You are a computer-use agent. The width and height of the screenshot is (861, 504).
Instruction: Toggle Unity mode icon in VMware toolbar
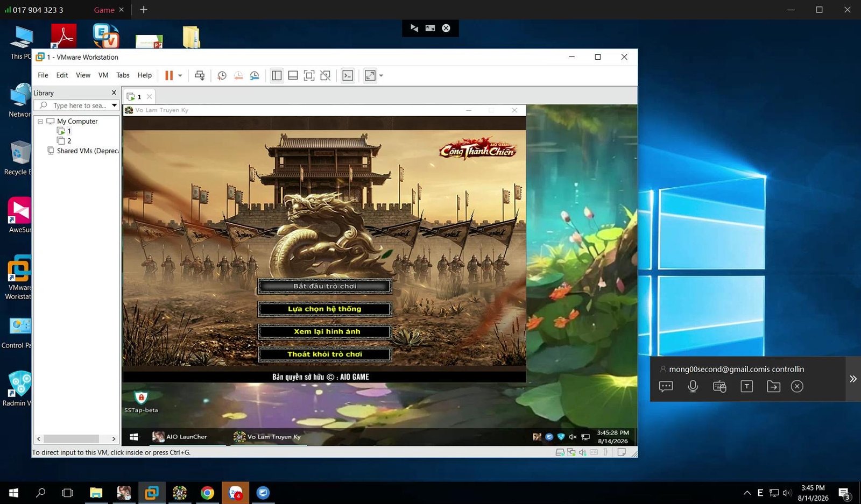point(326,76)
